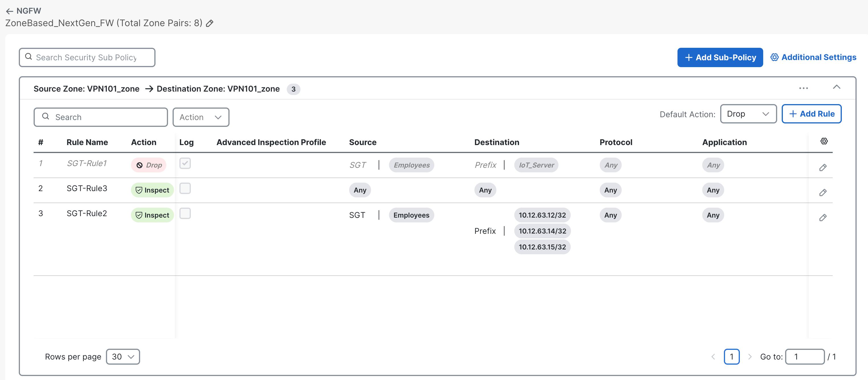The width and height of the screenshot is (868, 380).
Task: Toggle the Log checkbox for SGT-Rule3
Action: (185, 189)
